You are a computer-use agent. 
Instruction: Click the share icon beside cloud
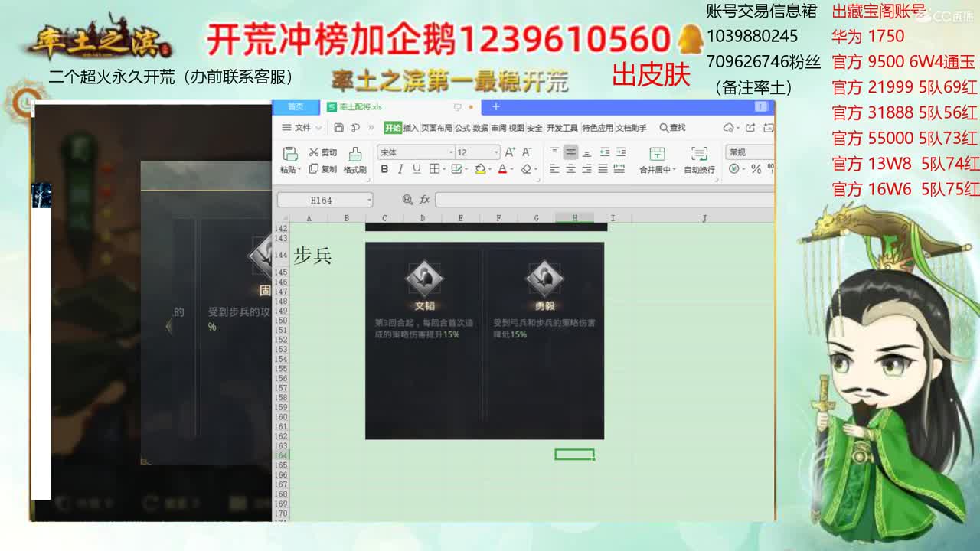tap(750, 128)
